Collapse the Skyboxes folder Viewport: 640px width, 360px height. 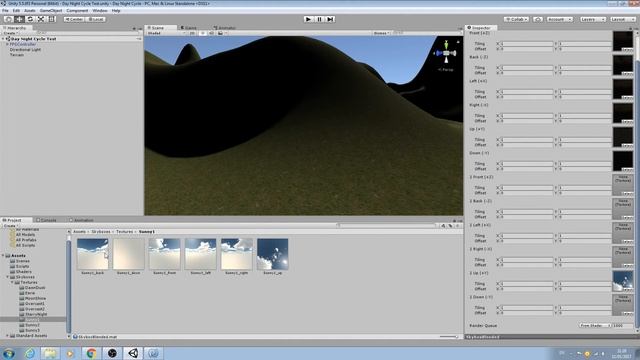click(x=7, y=277)
